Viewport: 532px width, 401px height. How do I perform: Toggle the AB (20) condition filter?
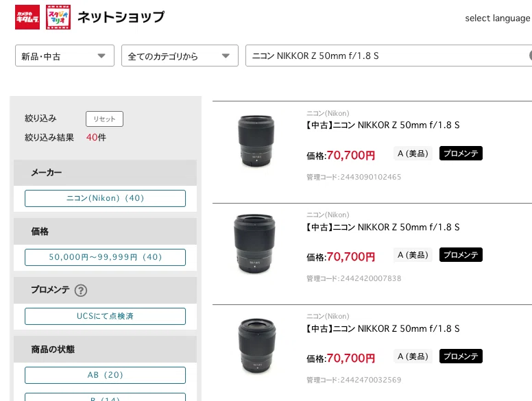105,375
